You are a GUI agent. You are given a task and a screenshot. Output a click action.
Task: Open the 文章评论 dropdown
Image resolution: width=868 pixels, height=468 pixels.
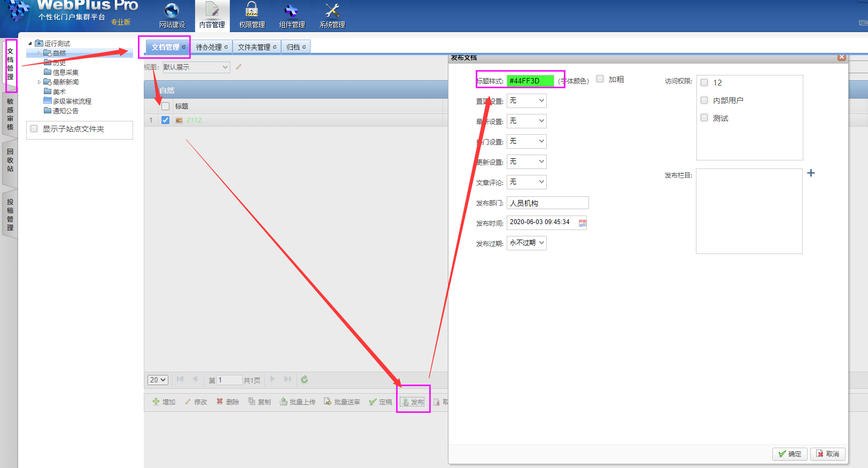click(x=526, y=182)
